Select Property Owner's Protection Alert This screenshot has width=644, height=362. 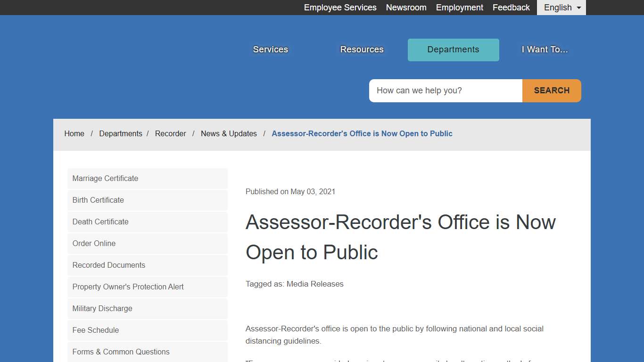[x=128, y=287]
